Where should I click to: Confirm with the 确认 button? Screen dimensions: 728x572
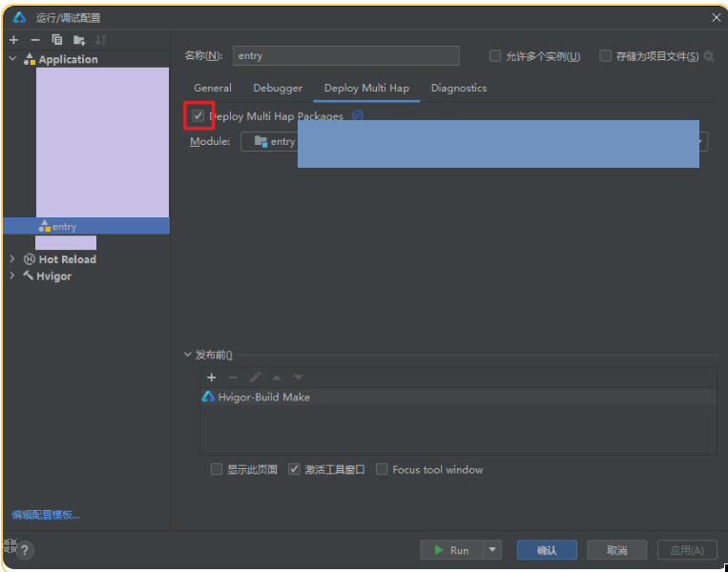(547, 550)
